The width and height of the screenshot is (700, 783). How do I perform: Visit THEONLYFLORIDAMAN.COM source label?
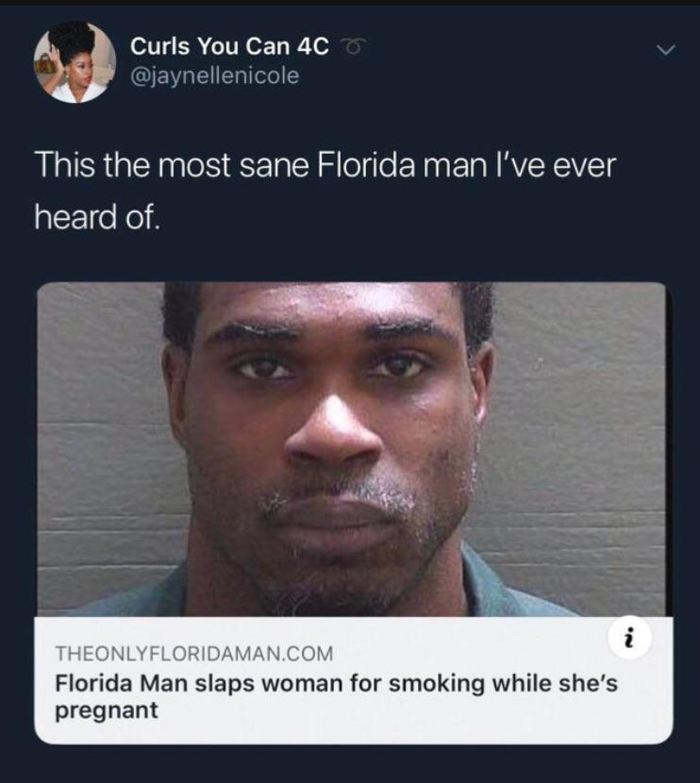coord(193,654)
